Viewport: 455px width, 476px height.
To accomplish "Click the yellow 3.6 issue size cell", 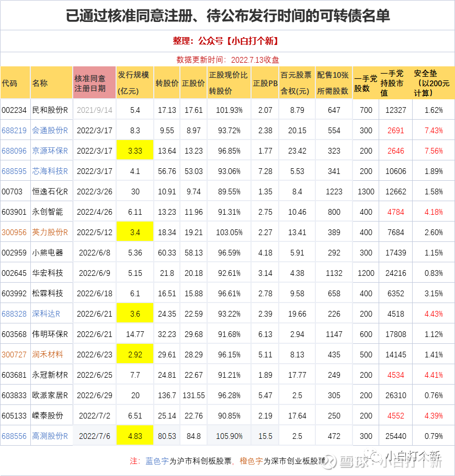I will 135,314.
